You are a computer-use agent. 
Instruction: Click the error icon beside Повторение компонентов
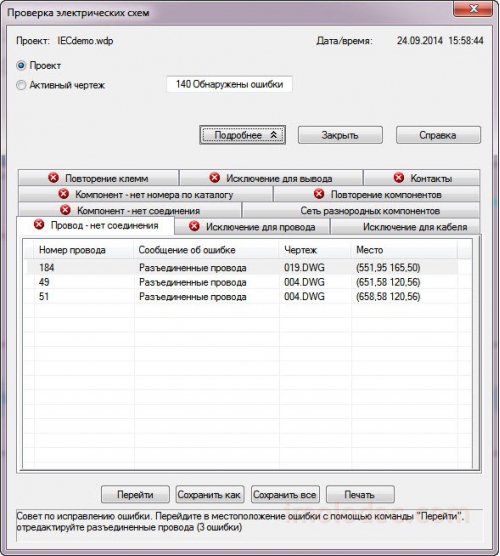(x=319, y=194)
